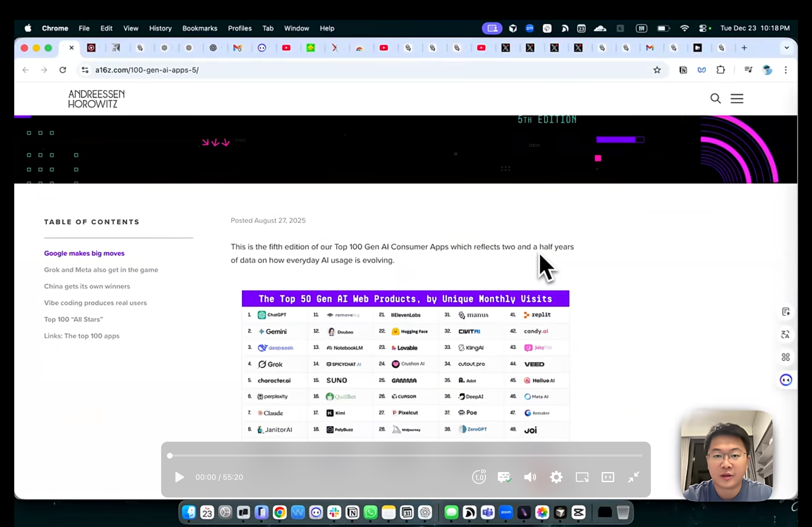Toggle picture-in-picture mode

(x=582, y=477)
